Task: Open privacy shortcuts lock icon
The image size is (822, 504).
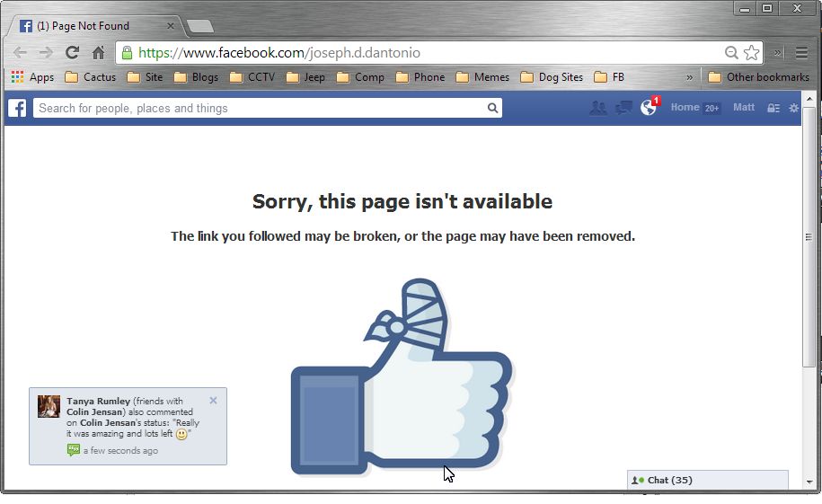Action: pyautogui.click(x=773, y=108)
